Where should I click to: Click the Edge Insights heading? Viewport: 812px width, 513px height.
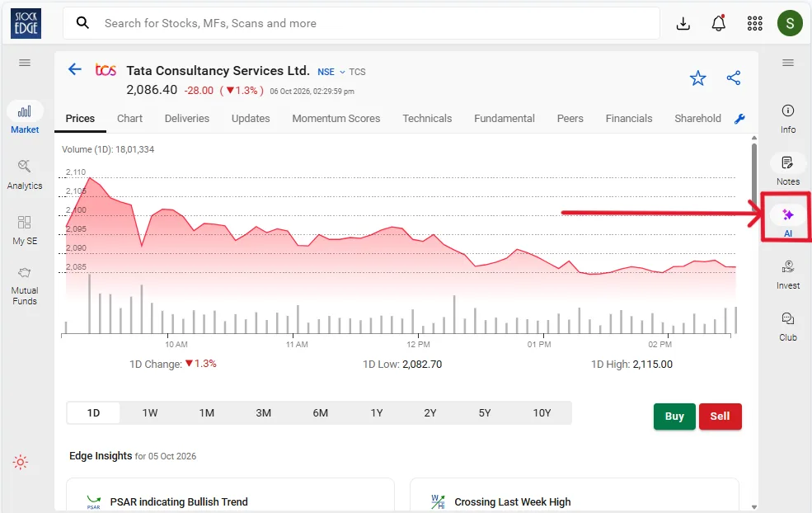[101, 456]
